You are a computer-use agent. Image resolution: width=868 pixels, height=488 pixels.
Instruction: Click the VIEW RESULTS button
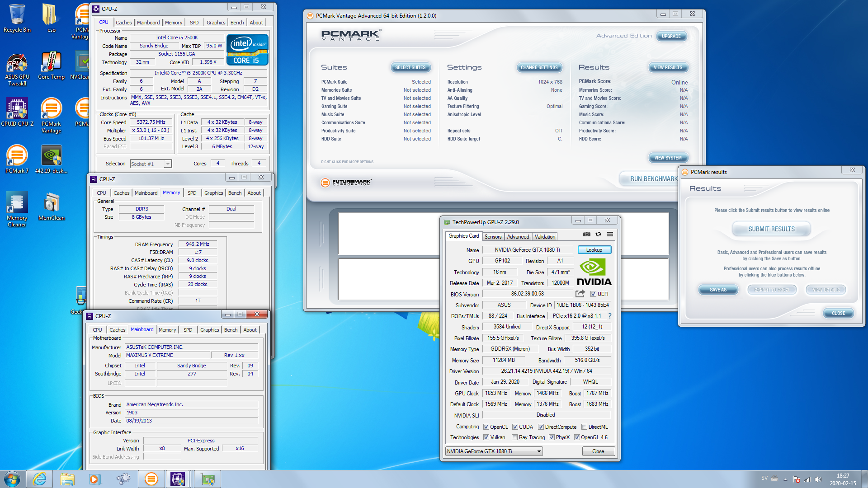pyautogui.click(x=668, y=68)
